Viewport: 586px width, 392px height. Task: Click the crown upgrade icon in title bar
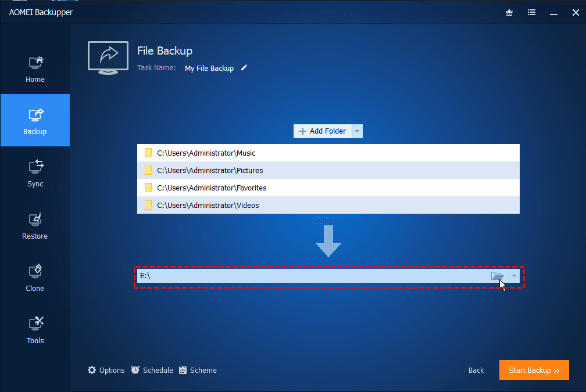pyautogui.click(x=509, y=13)
